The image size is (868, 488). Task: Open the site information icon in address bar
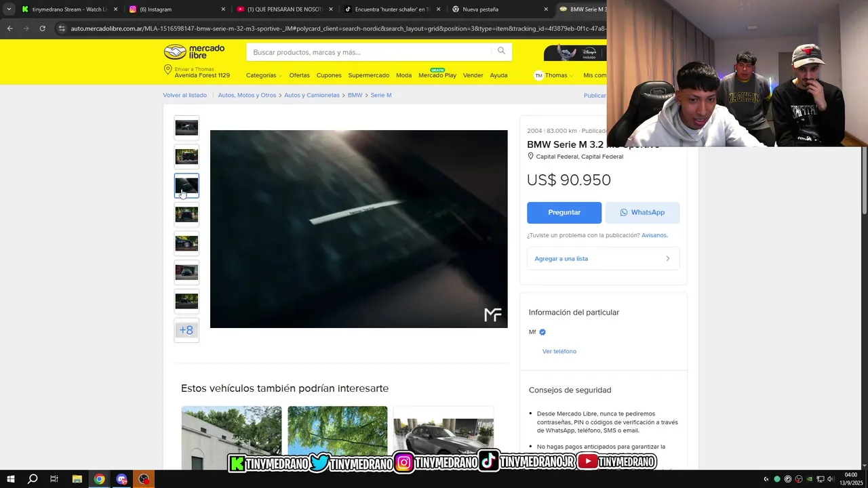tap(62, 28)
